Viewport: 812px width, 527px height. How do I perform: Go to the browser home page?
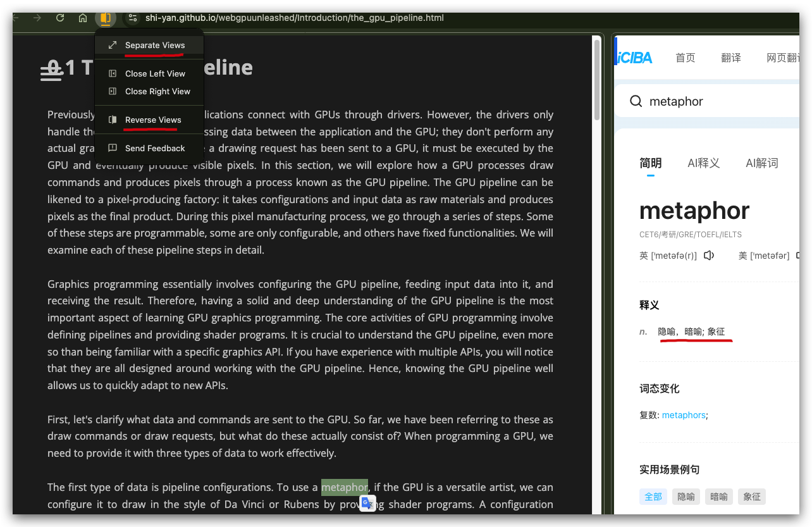pos(83,18)
